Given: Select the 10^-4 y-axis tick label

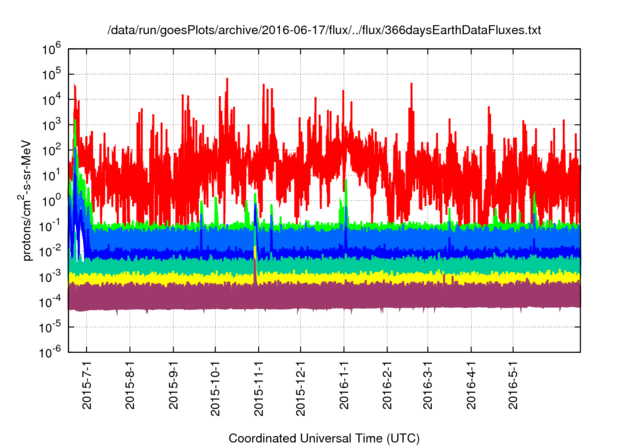Looking at the screenshot, I should 50,302.
